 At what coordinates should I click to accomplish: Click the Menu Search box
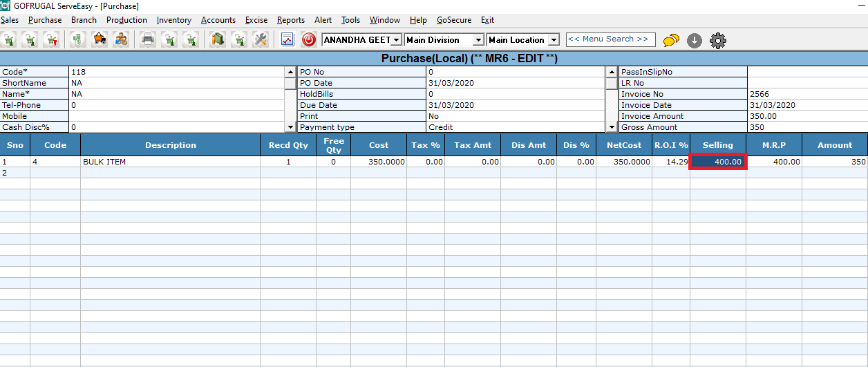(610, 39)
